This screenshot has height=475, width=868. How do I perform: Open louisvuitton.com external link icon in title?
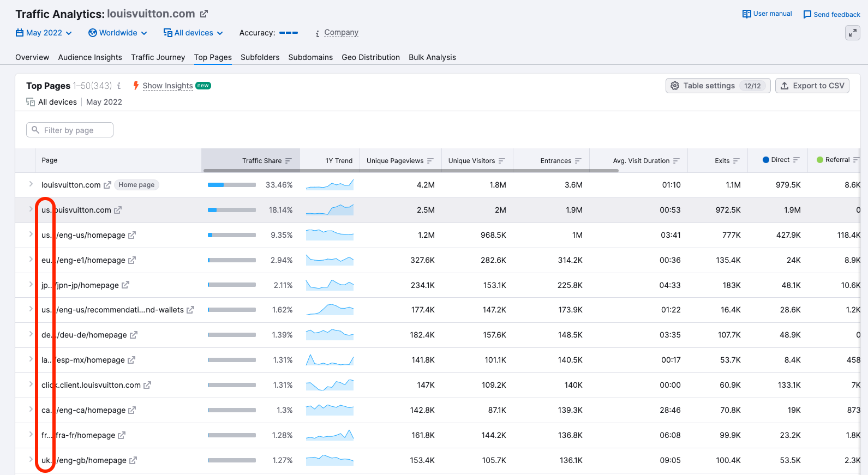click(x=204, y=14)
